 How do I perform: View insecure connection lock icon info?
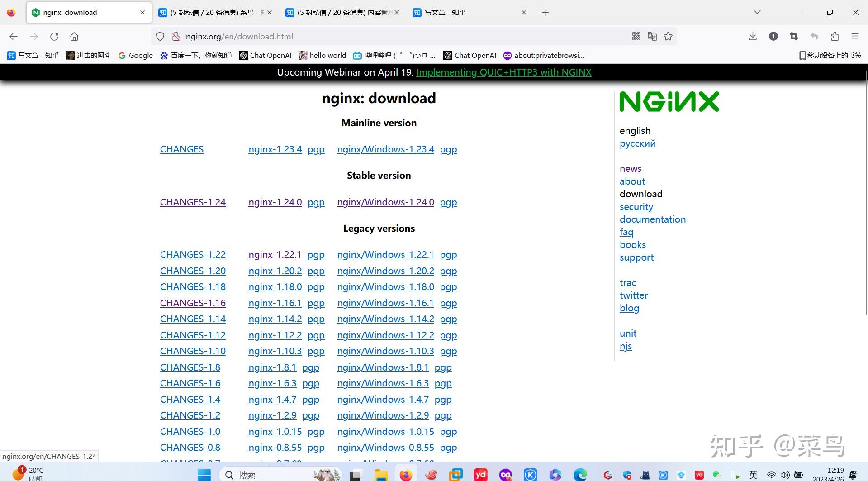pyautogui.click(x=176, y=37)
